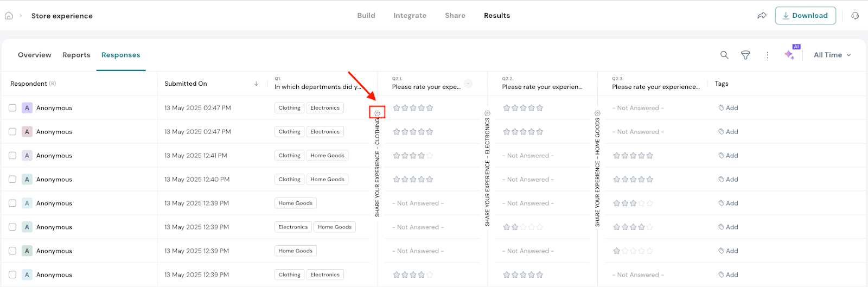
Task: Open the Reports tab
Action: pos(76,55)
